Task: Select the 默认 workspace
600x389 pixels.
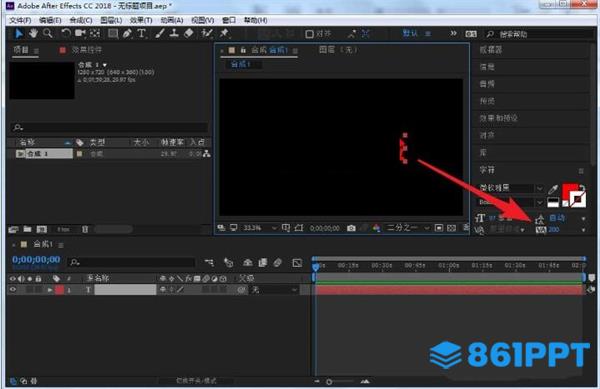Action: coord(410,34)
